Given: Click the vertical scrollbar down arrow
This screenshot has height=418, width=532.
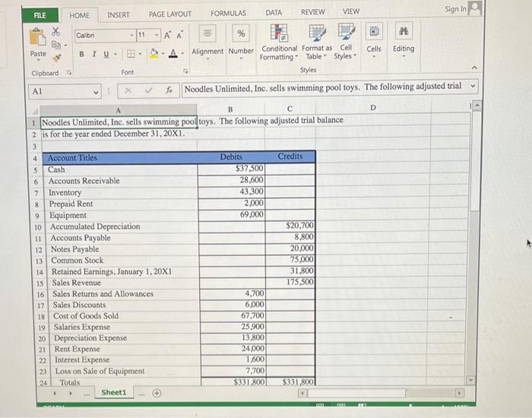Looking at the screenshot, I should pos(470,380).
